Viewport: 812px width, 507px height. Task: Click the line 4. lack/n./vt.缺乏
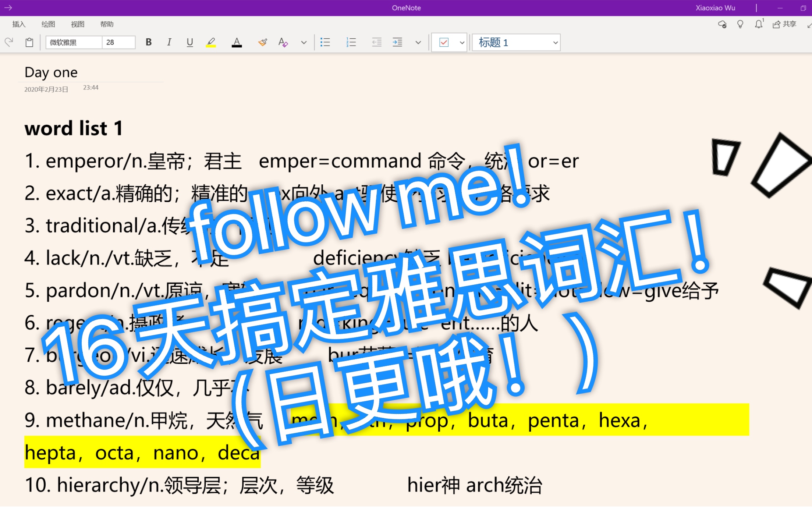[x=127, y=258]
